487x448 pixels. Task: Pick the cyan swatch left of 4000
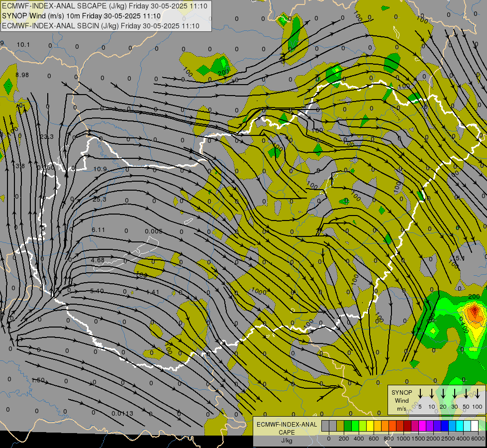(x=459, y=426)
